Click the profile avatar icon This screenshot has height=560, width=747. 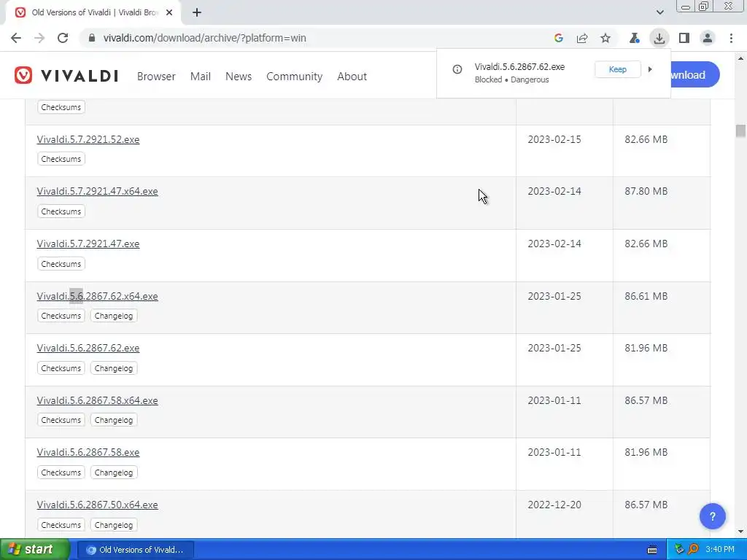click(x=708, y=38)
